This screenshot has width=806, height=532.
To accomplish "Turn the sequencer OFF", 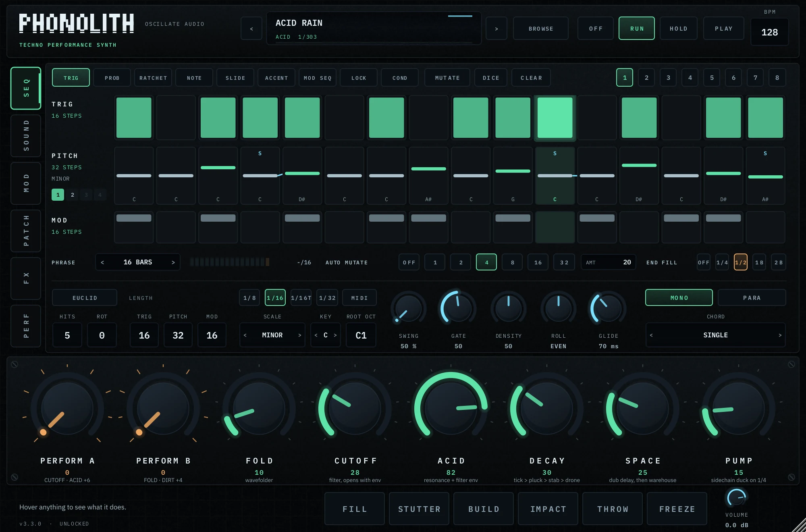I will pyautogui.click(x=596, y=29).
